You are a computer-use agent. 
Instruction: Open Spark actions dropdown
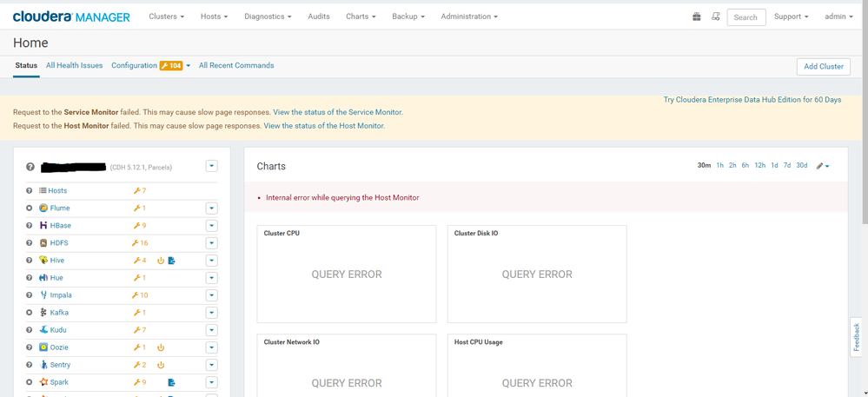pyautogui.click(x=211, y=382)
